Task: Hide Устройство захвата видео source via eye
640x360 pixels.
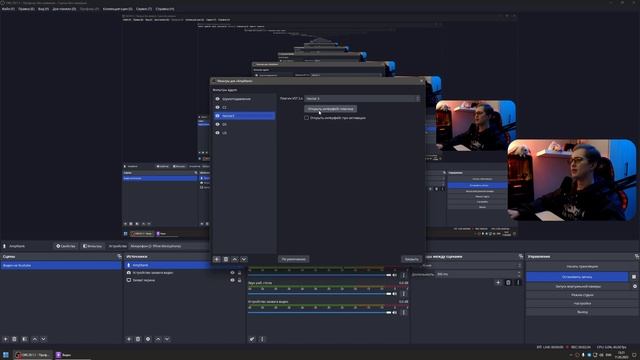Action: click(233, 273)
